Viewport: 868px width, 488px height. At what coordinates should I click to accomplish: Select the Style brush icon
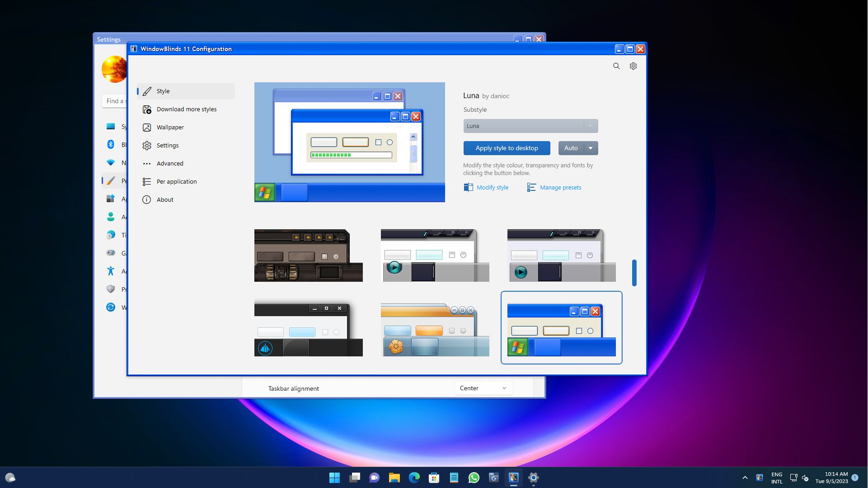[x=147, y=91]
